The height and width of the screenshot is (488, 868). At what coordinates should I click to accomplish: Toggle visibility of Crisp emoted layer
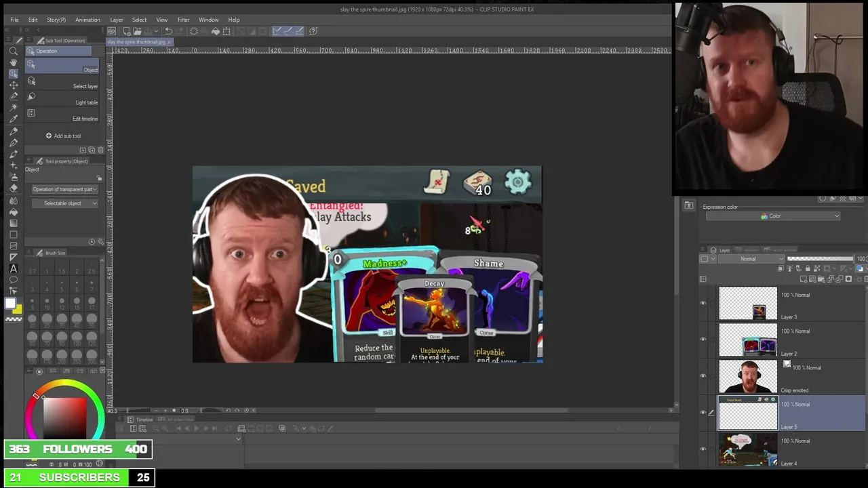tap(703, 376)
